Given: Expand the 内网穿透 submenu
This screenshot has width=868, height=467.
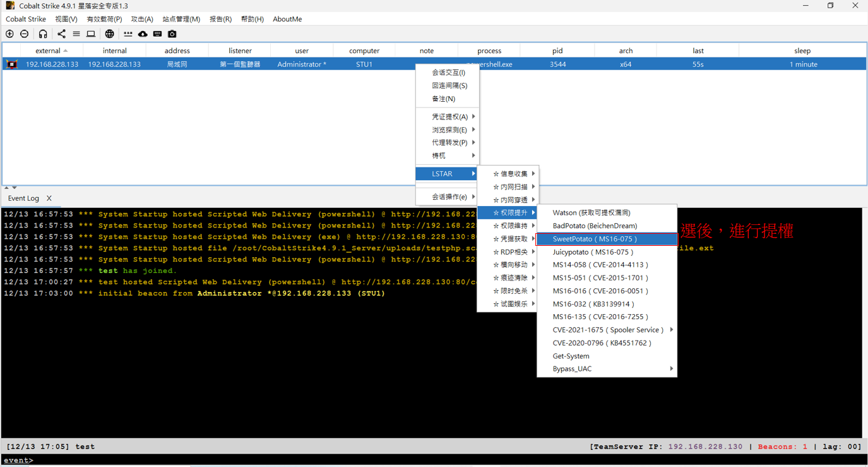Looking at the screenshot, I should click(508, 200).
